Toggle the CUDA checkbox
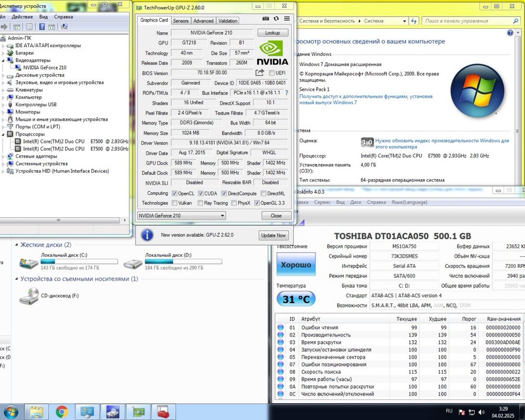Viewport: 525px width, 420px height. click(201, 193)
